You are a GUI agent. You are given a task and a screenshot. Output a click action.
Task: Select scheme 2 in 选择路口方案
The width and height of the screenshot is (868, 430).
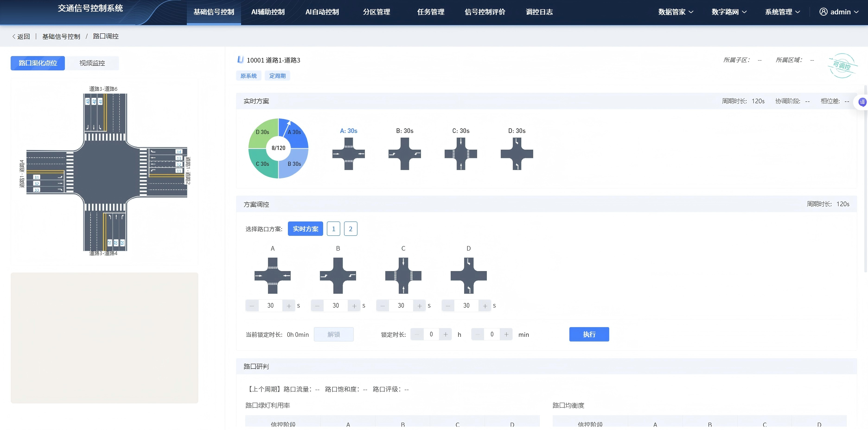[351, 228]
